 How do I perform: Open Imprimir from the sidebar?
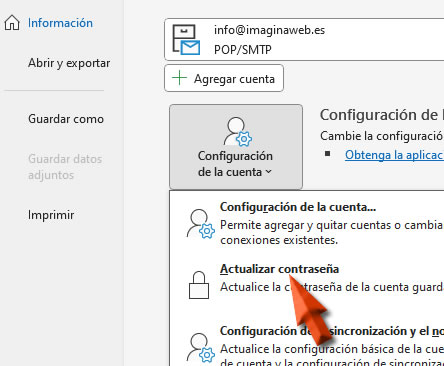click(51, 215)
